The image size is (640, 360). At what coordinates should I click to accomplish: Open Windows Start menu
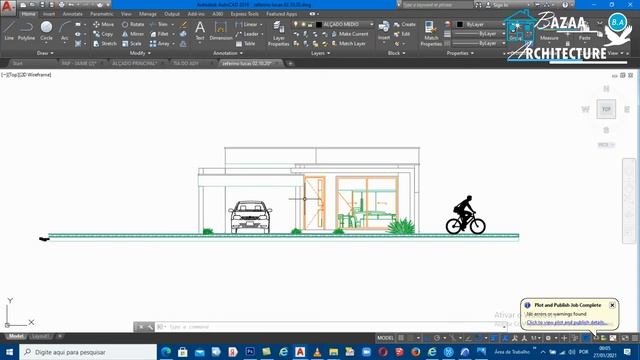coord(9,352)
